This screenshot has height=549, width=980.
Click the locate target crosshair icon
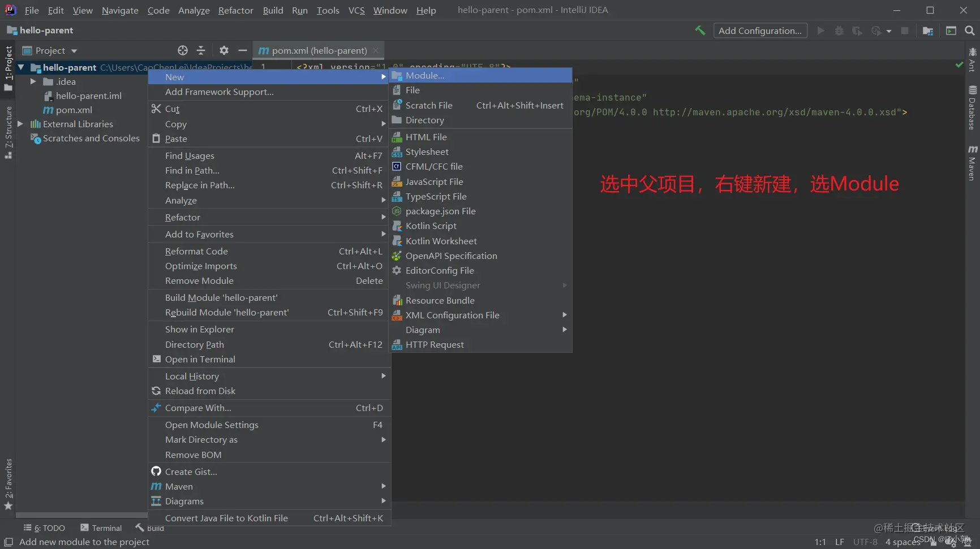182,50
